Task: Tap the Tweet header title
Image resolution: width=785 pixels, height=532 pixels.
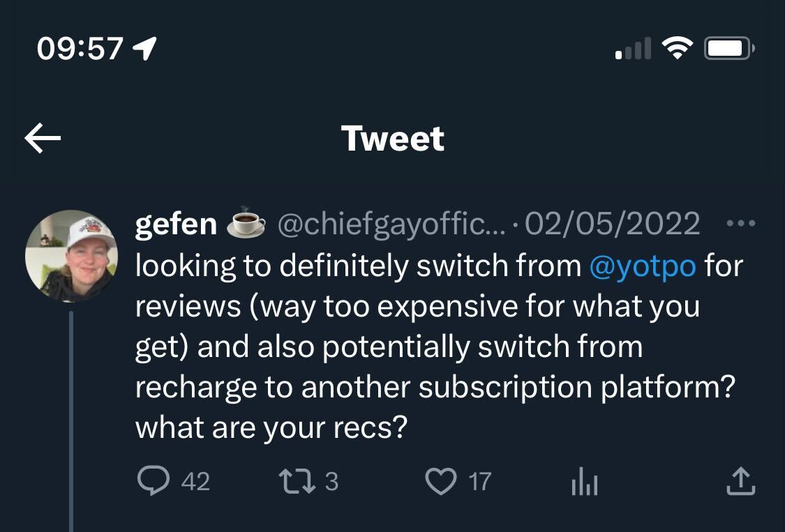Action: 392,139
